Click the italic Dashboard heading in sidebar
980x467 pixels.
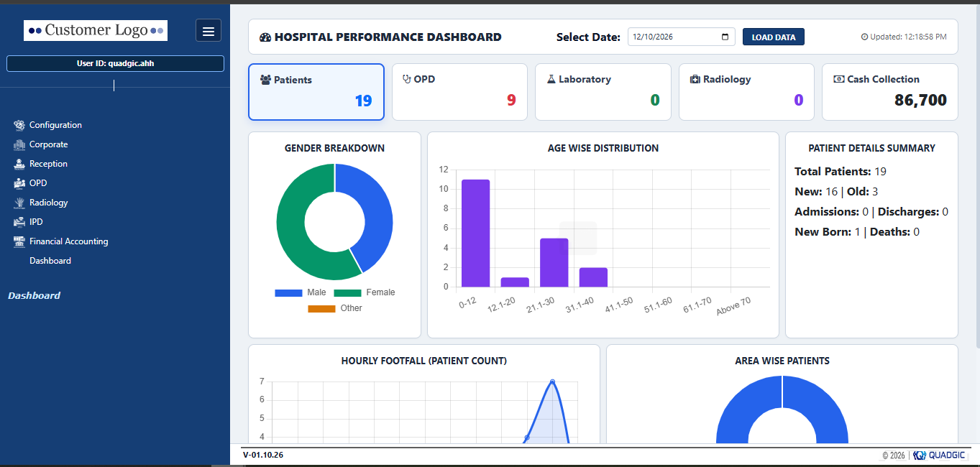point(34,295)
